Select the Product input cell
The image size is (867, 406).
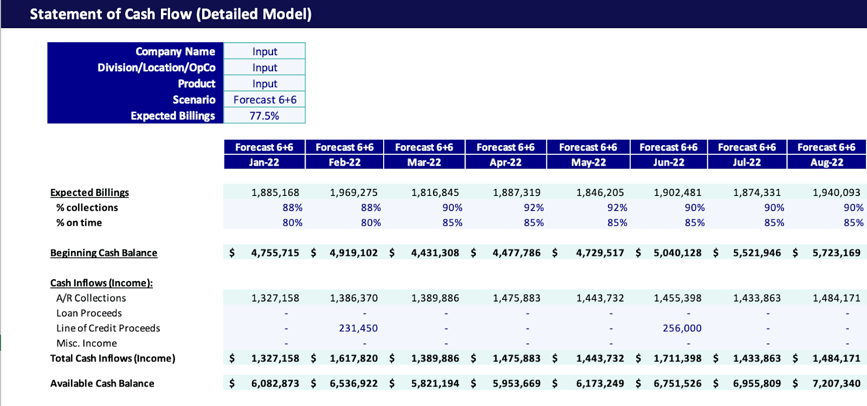[x=264, y=84]
